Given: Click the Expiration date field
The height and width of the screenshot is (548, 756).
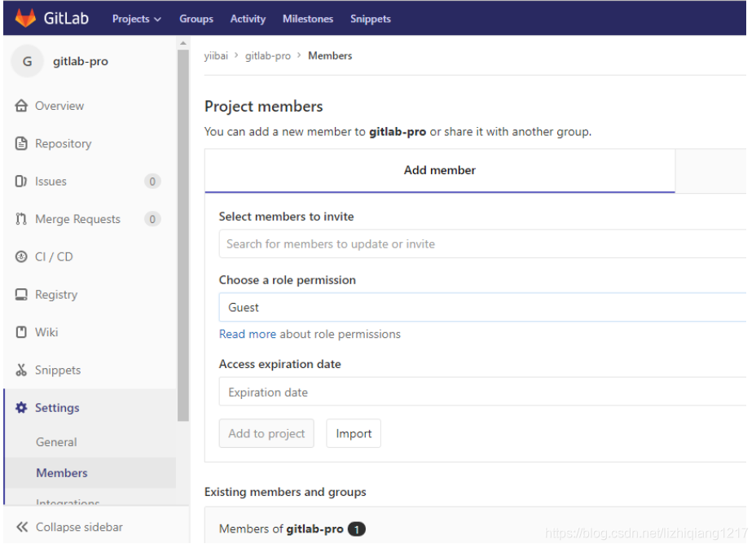Looking at the screenshot, I should pos(482,392).
